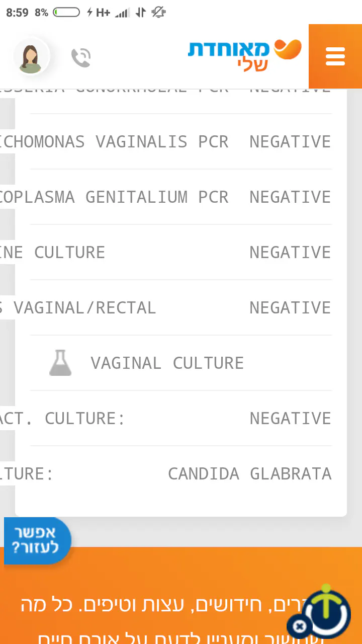
Task: Close the accessibility widget with X
Action: [299, 626]
